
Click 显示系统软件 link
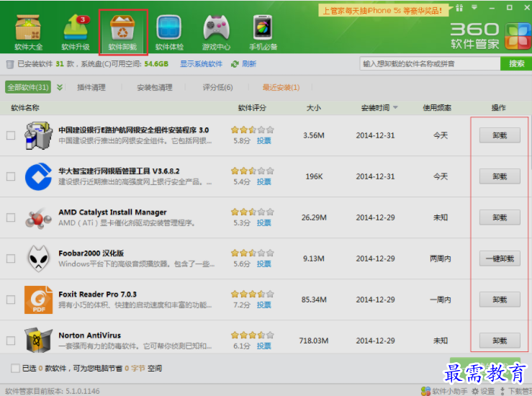(x=201, y=64)
